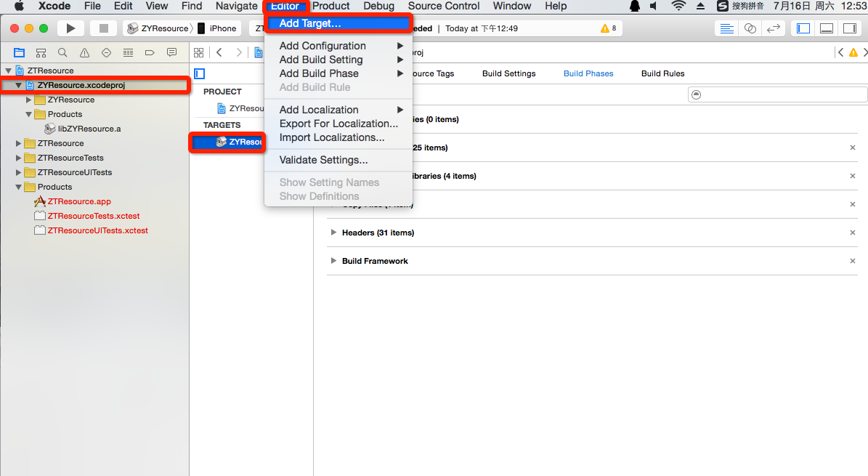
Task: Expand the ZTResource folder
Action: [18, 143]
